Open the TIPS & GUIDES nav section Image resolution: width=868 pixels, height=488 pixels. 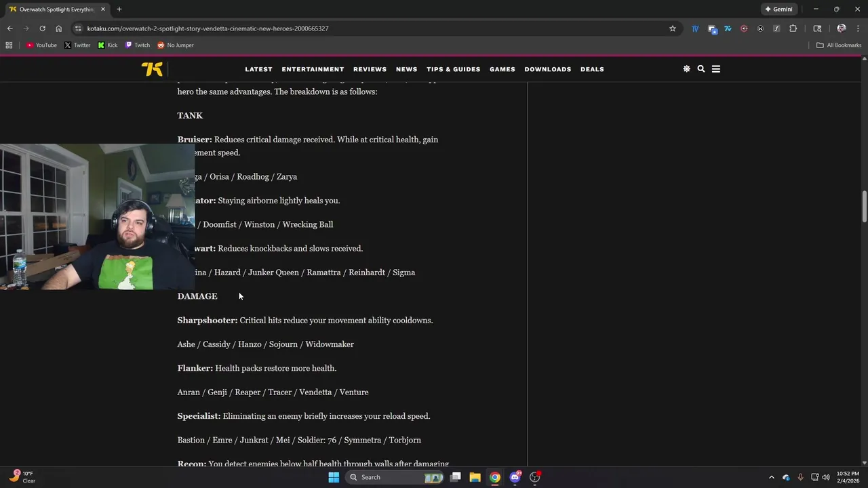tap(453, 69)
